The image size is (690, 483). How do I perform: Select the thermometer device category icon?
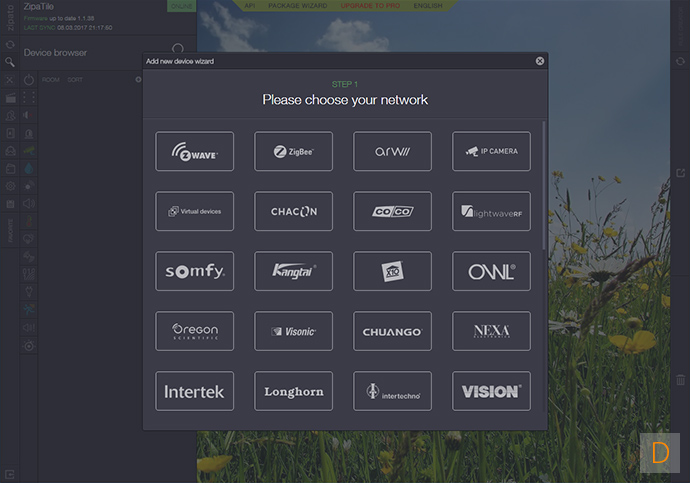[x=29, y=221]
